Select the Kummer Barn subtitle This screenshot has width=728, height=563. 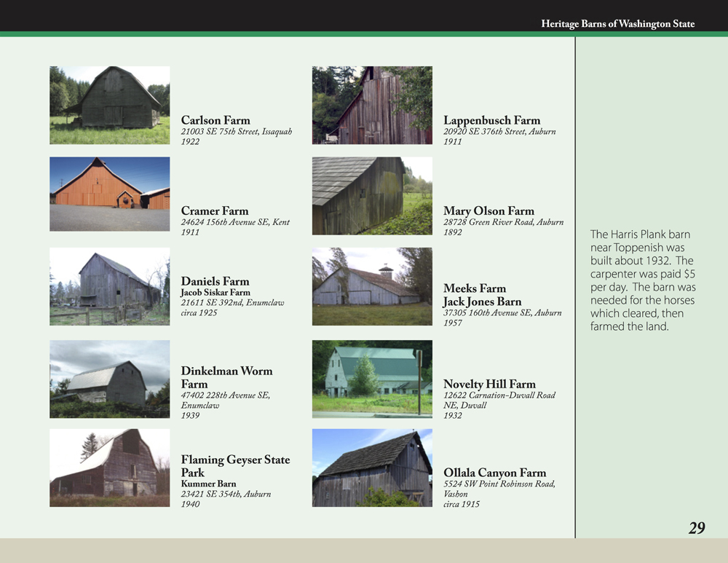pos(208,484)
